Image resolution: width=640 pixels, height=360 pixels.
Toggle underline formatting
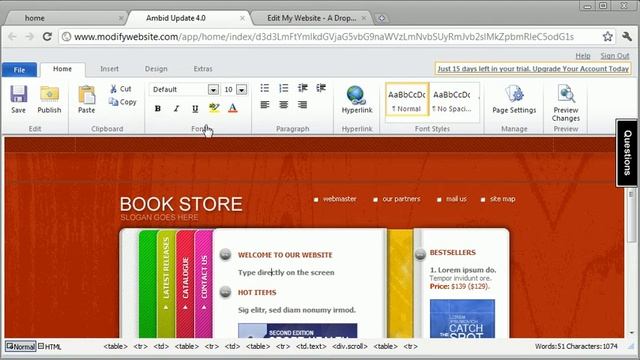[195, 108]
